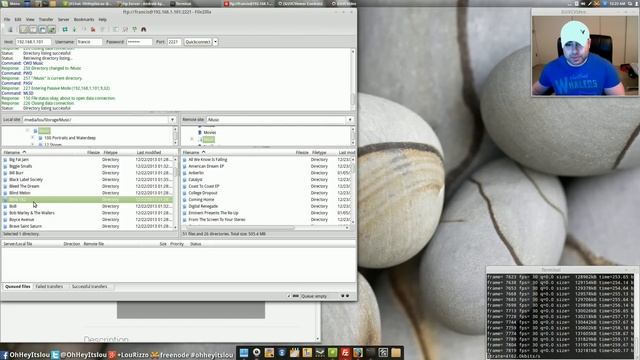Select All We Know Is Falling remote folder
Screen dimensions: 640x360
tap(207, 160)
